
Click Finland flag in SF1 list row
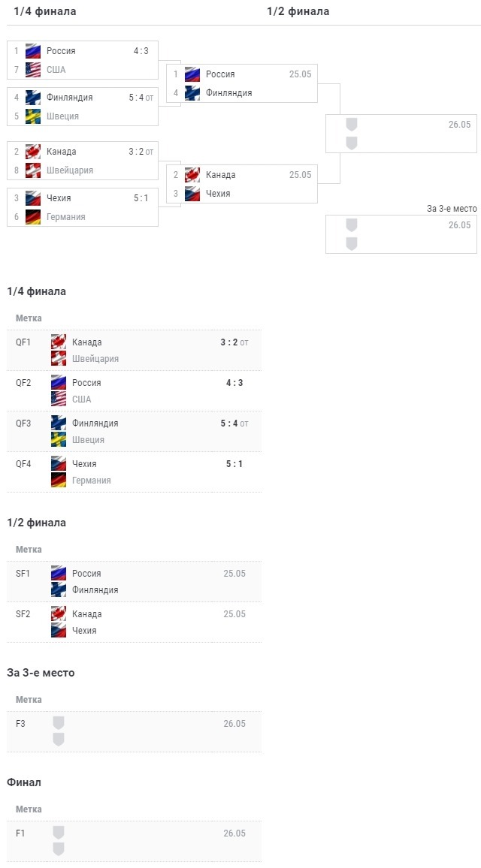59,590
